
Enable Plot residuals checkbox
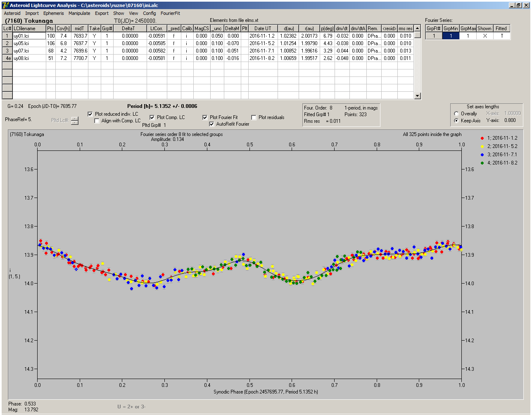click(254, 117)
